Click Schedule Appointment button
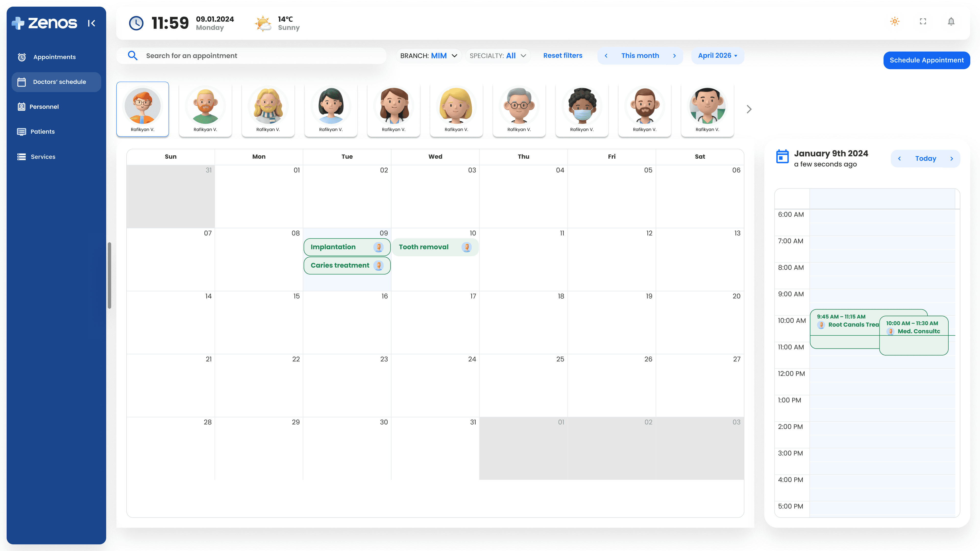 coord(926,60)
